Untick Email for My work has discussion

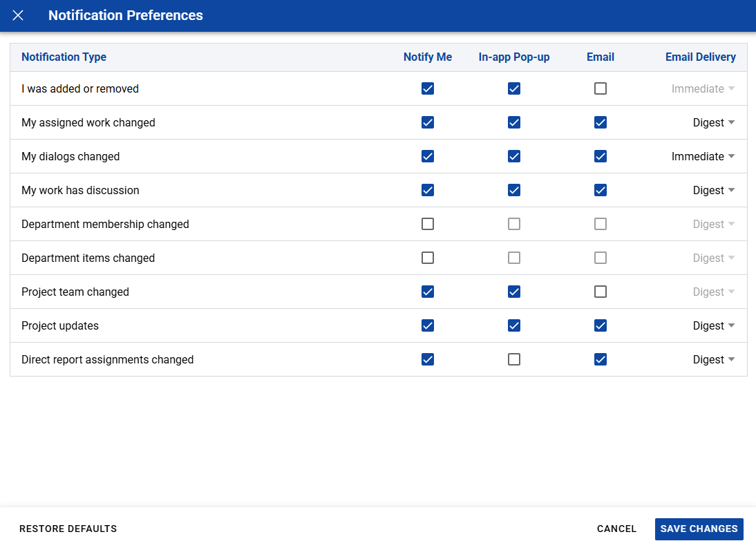click(601, 191)
